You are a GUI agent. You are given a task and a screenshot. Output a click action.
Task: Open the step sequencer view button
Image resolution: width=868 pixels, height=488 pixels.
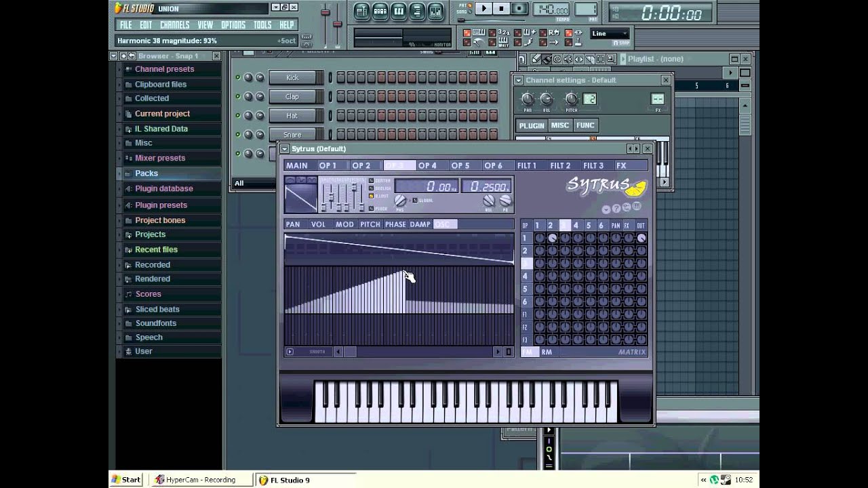tap(380, 10)
